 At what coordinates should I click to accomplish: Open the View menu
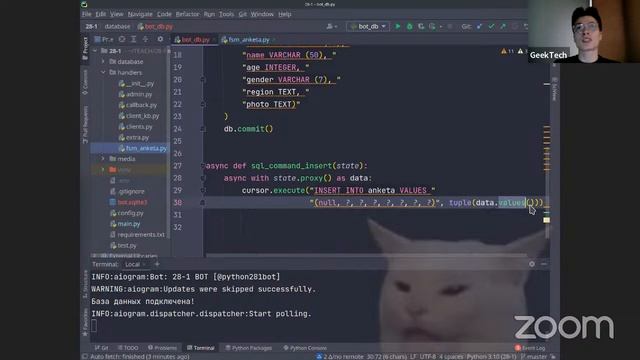pos(116,14)
